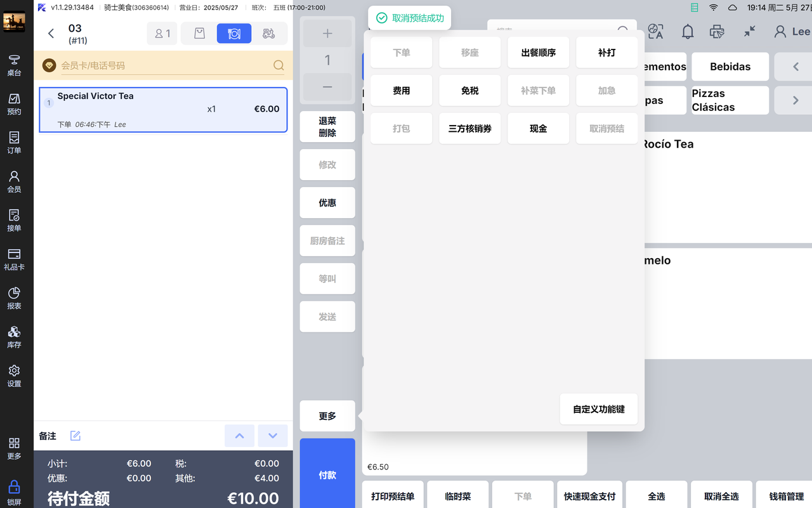
Task: Click 打印预结单 print pre-bill button
Action: pos(393,496)
